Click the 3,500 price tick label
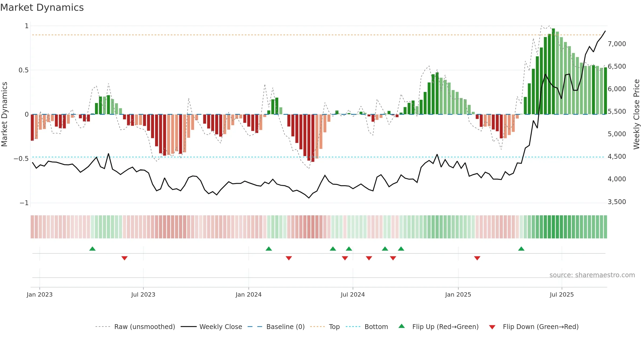 [x=617, y=202]
